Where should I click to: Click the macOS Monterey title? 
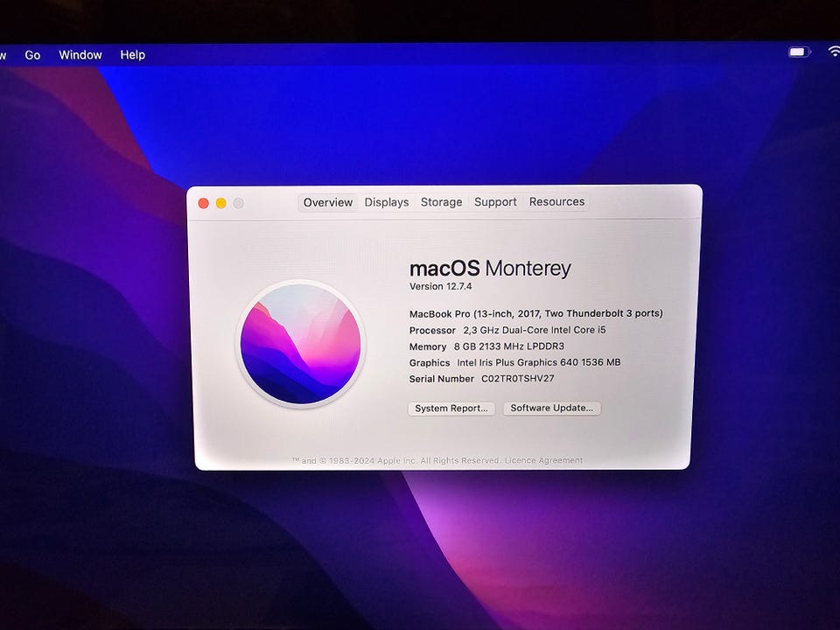(490, 268)
